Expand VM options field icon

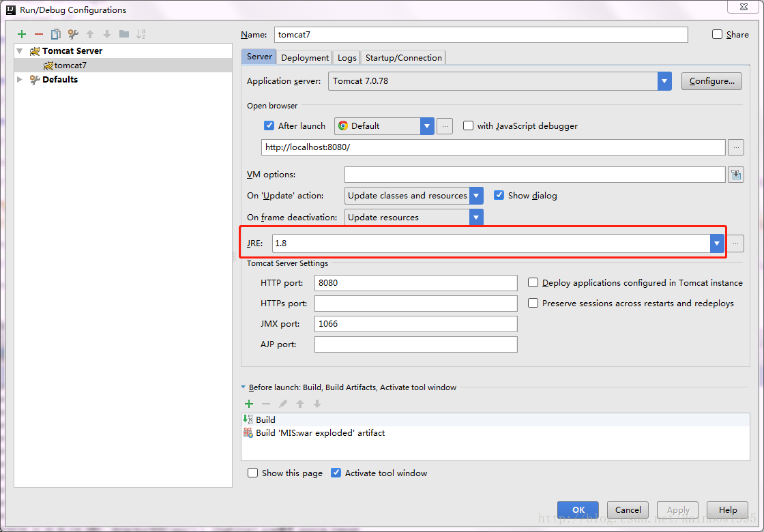[736, 175]
